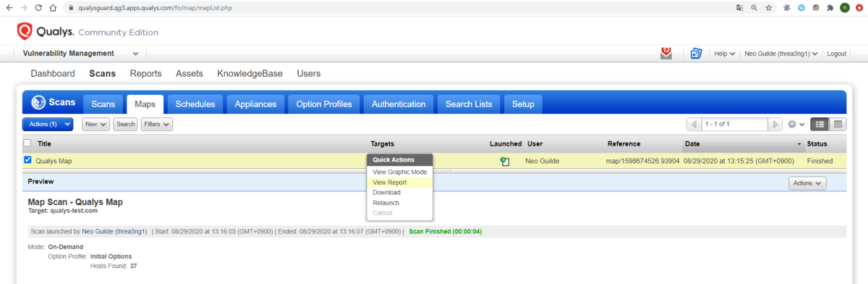Open browser zoom magnifier icon
The width and height of the screenshot is (868, 284).
[754, 7]
